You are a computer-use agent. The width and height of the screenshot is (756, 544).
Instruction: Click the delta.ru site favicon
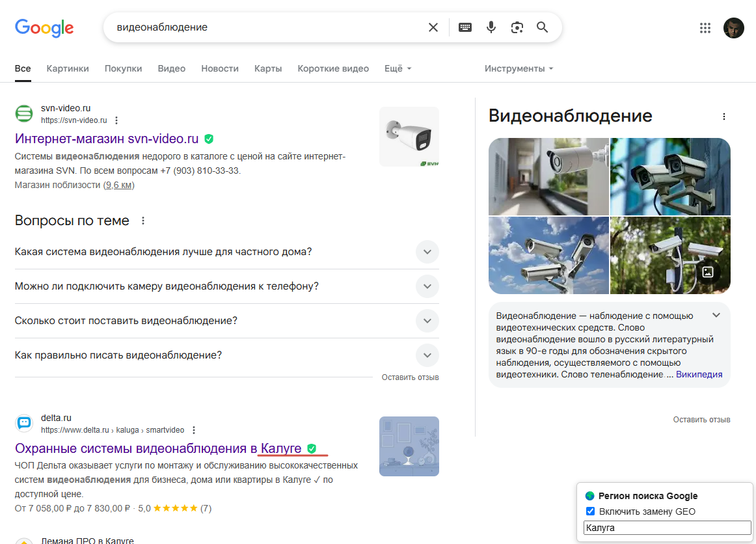click(x=24, y=422)
